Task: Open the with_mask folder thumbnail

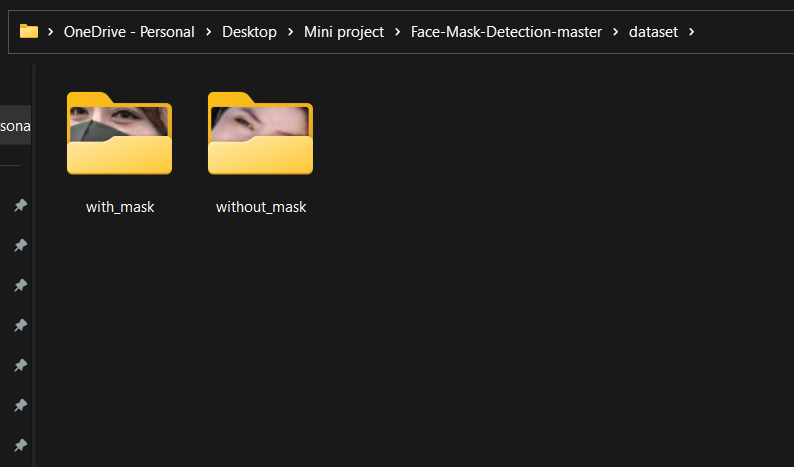Action: click(x=120, y=134)
